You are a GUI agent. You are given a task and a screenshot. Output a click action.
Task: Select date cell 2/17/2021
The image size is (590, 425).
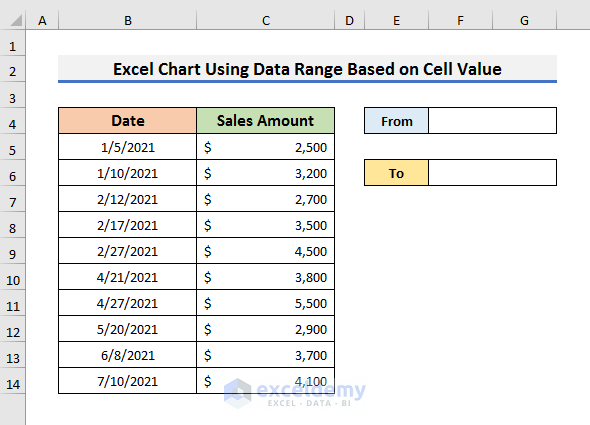click(128, 225)
